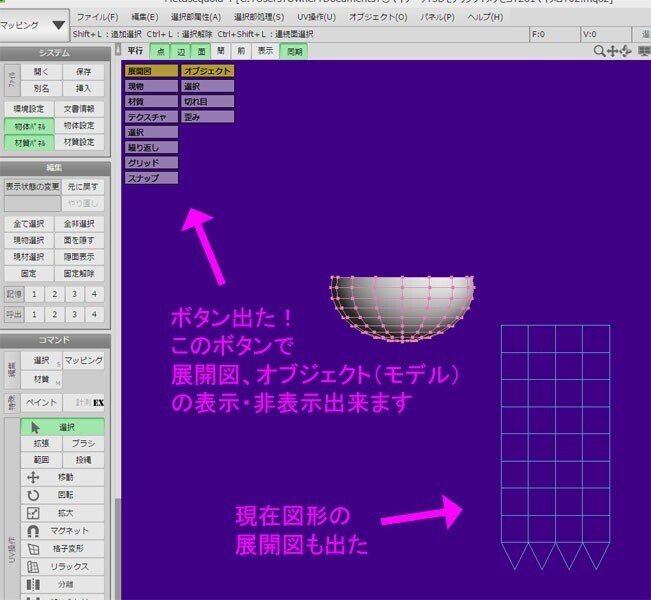This screenshot has width=651, height=600.
Task: Open the マッピング mode dropdown arrow
Action: [x=59, y=25]
